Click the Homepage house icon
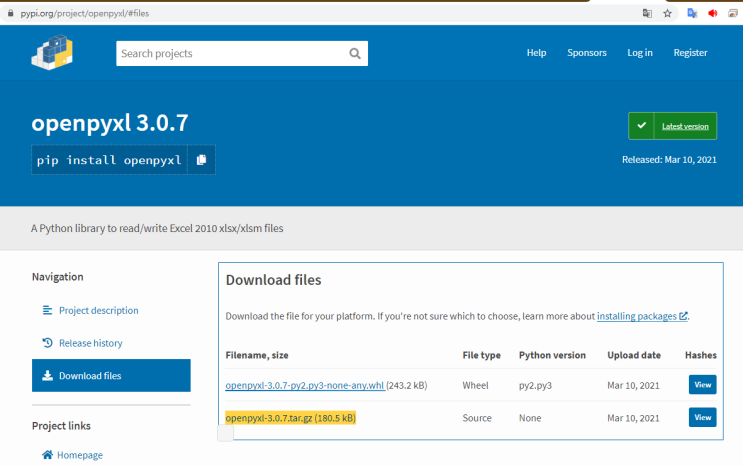Image resolution: width=743 pixels, height=466 pixels. (47, 455)
